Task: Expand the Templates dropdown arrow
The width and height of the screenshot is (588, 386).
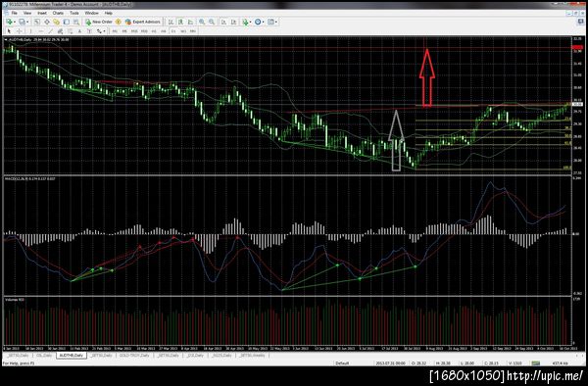Action: coord(276,23)
